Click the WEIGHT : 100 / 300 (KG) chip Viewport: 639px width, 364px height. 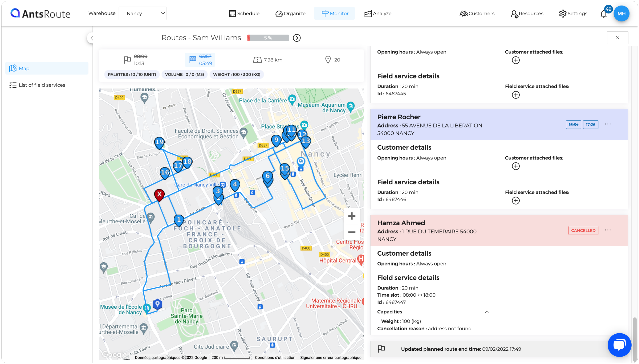237,74
